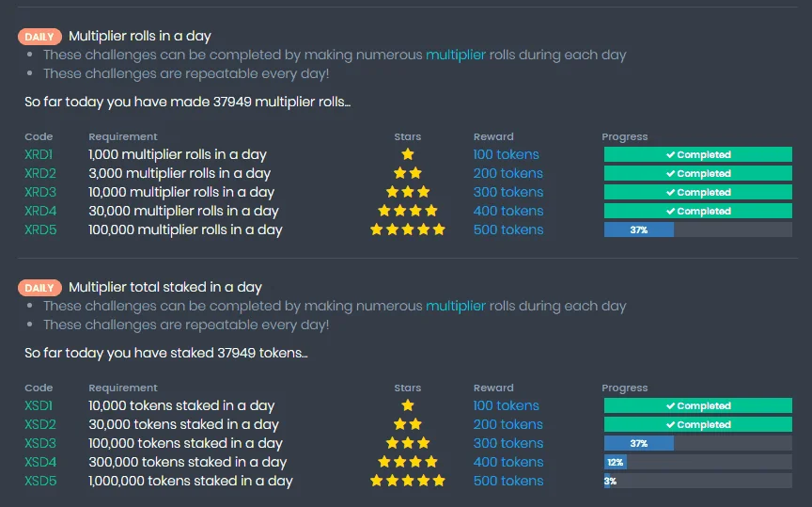
Task: Click the three-star rating for XSD3
Action: pos(408,443)
